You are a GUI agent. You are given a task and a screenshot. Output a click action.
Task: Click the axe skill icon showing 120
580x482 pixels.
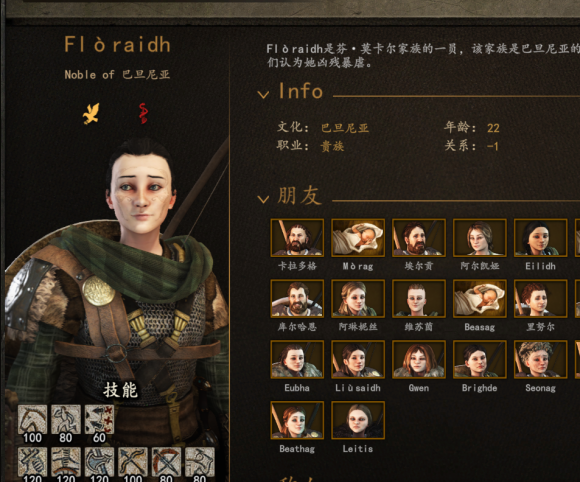click(99, 462)
